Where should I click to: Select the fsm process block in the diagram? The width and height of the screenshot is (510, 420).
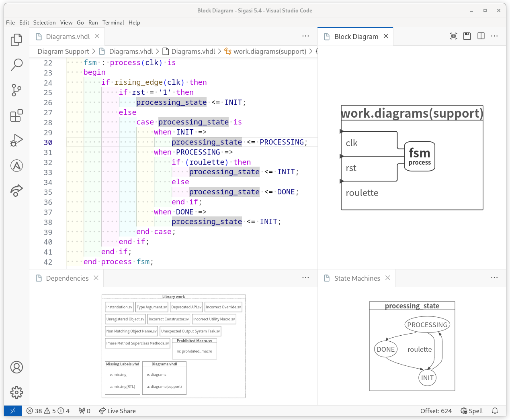419,156
